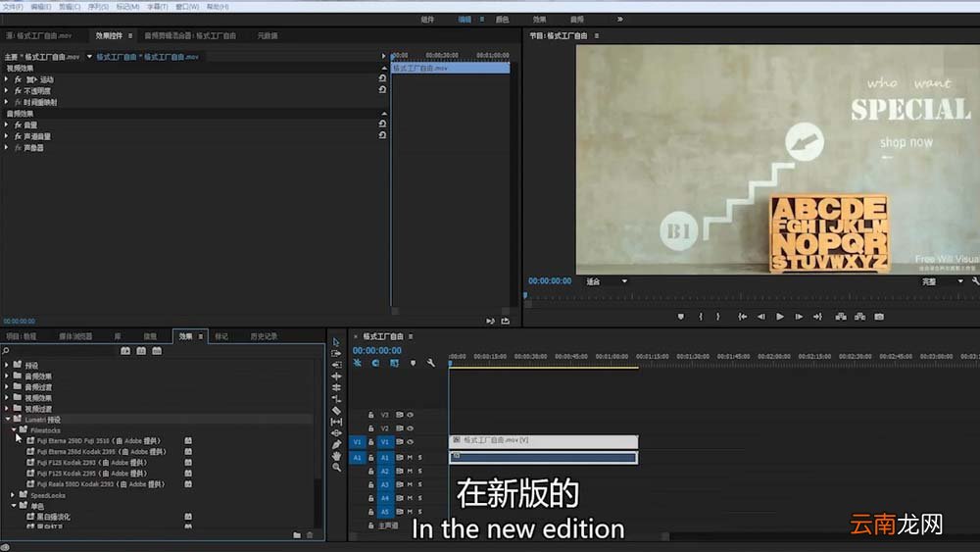
Task: Click the Extract button in program monitor
Action: (x=860, y=317)
